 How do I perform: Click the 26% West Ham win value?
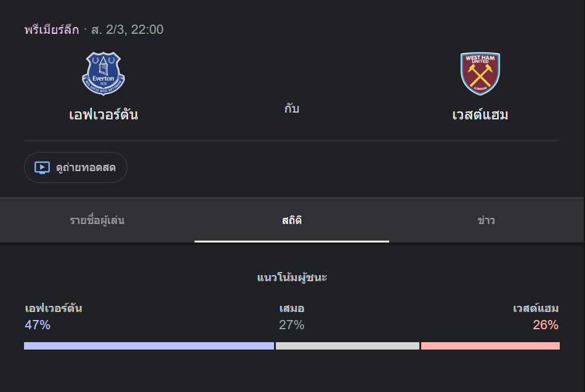pyautogui.click(x=546, y=325)
